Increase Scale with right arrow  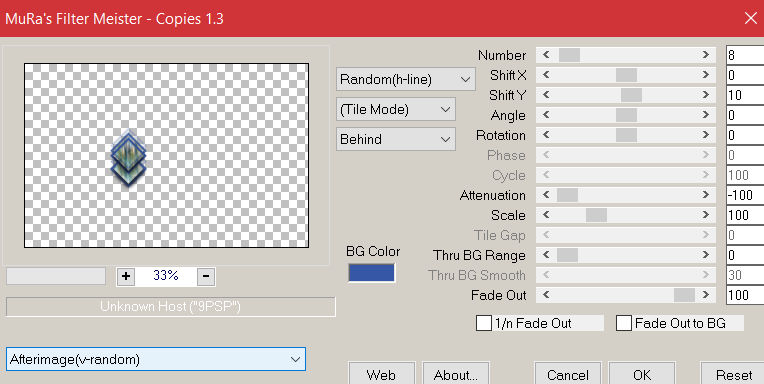[x=706, y=215]
